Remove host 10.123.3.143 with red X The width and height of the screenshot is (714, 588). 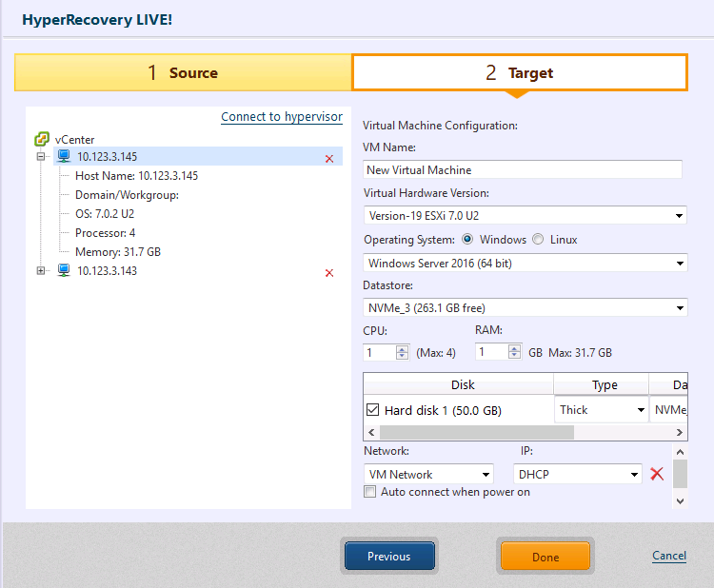(329, 273)
